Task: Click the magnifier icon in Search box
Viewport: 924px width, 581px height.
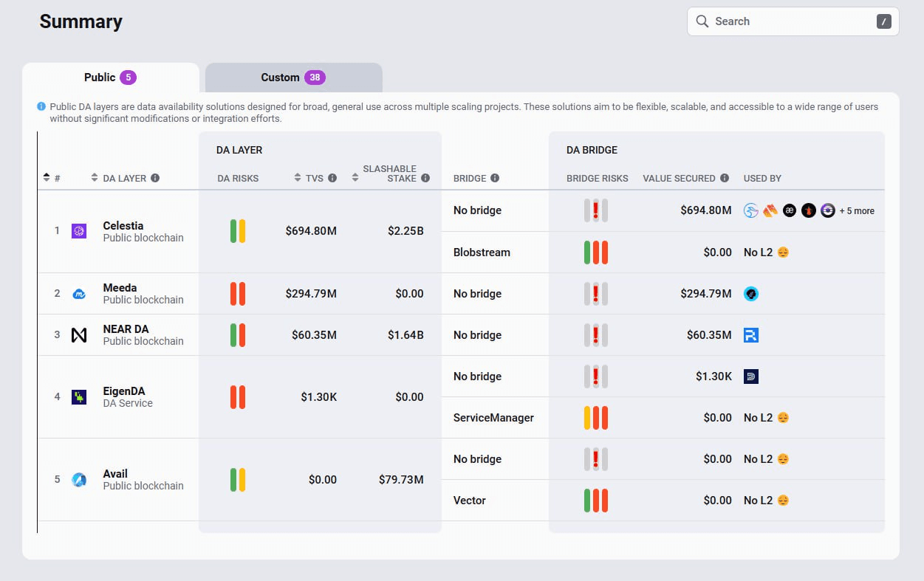Action: tap(702, 21)
